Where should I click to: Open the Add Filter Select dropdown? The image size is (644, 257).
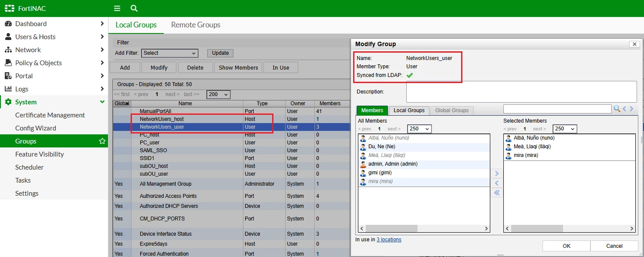coord(170,53)
